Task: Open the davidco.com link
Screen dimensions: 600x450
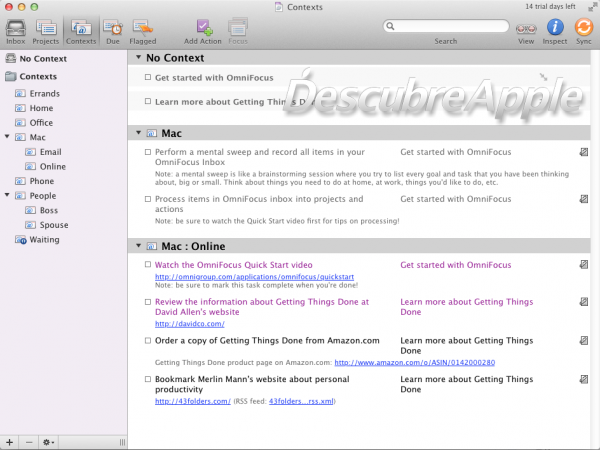Action: [x=190, y=324]
